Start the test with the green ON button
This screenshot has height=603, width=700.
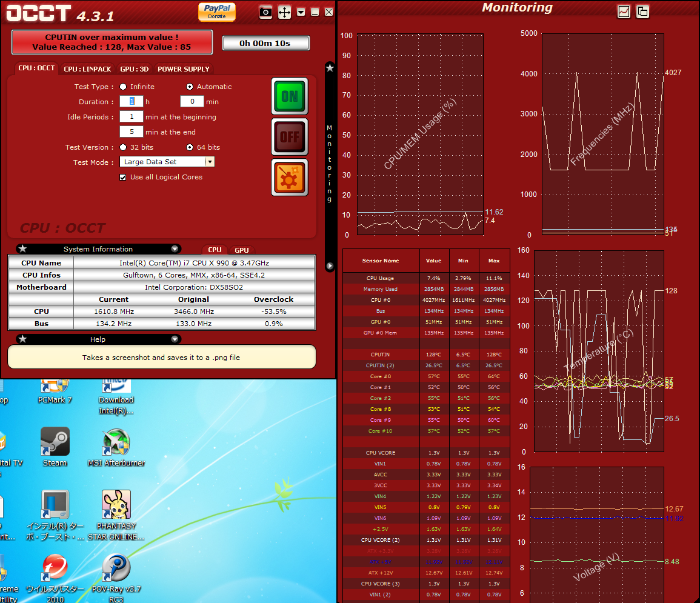click(290, 96)
